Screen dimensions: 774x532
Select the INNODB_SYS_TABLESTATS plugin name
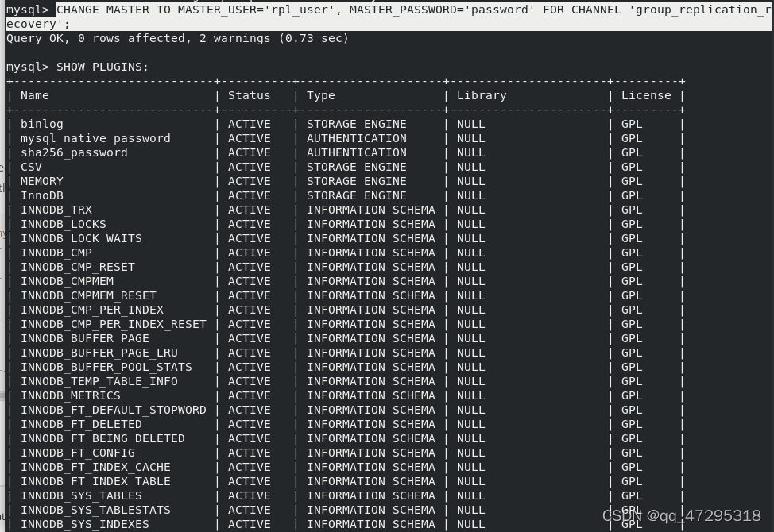click(x=95, y=511)
